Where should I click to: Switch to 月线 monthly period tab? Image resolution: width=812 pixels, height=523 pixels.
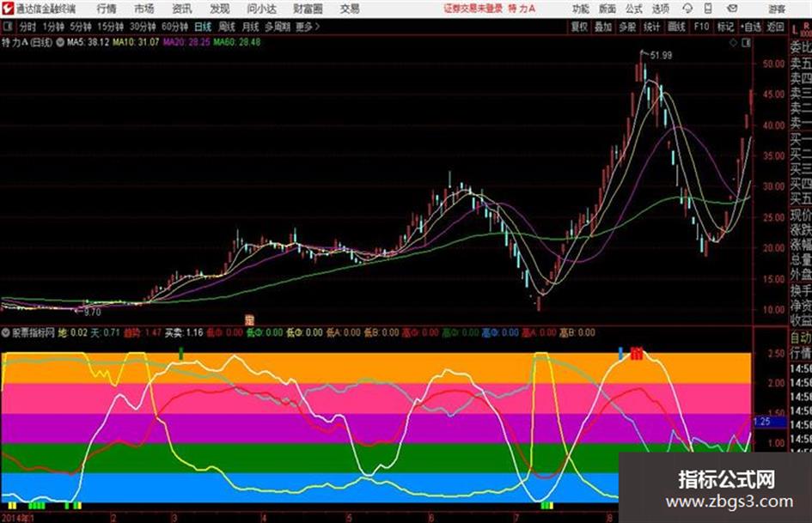pyautogui.click(x=251, y=27)
